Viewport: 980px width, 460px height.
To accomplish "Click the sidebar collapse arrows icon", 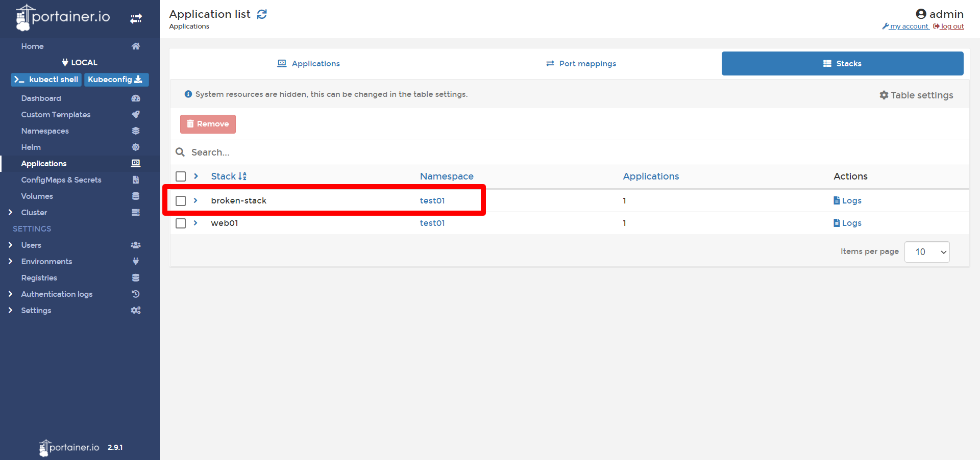I will click(136, 19).
